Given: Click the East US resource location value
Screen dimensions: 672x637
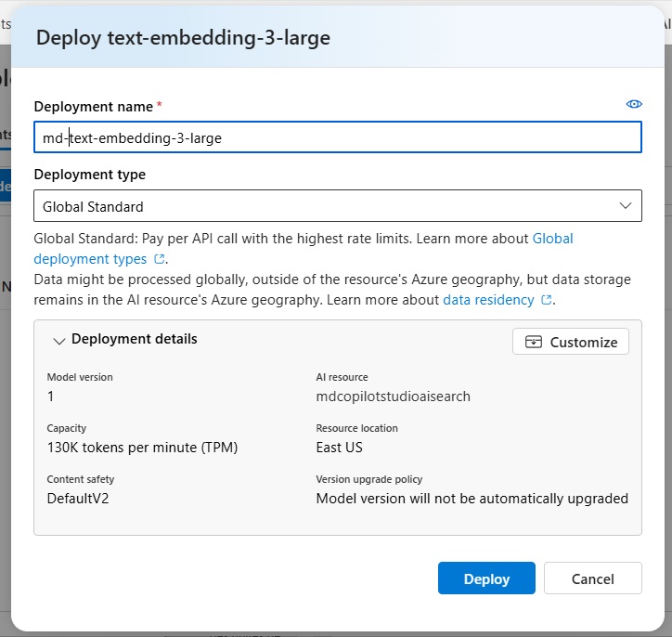Looking at the screenshot, I should pyautogui.click(x=339, y=448).
